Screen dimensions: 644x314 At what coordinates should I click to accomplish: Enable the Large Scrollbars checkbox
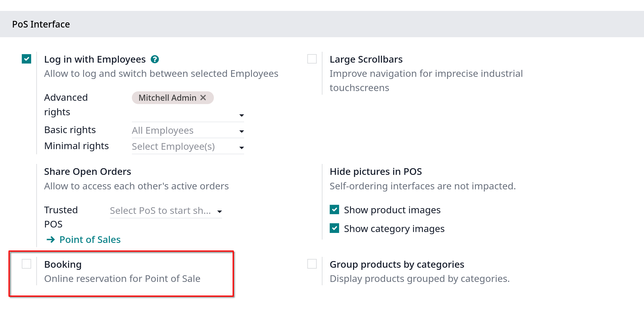[312, 59]
